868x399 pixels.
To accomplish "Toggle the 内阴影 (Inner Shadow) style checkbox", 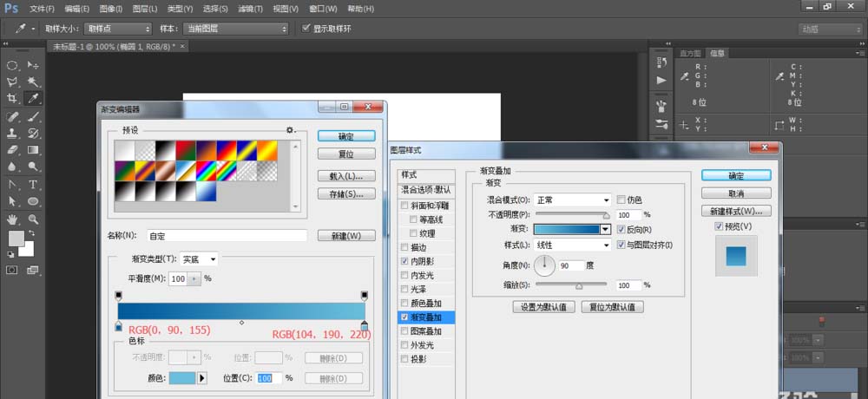I will 404,261.
